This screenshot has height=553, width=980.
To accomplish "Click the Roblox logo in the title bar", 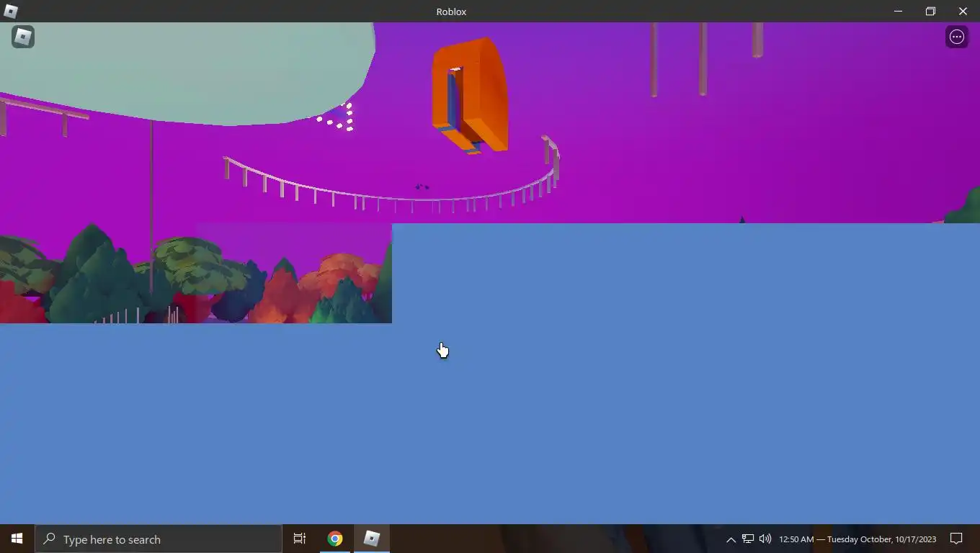I will pos(11,11).
